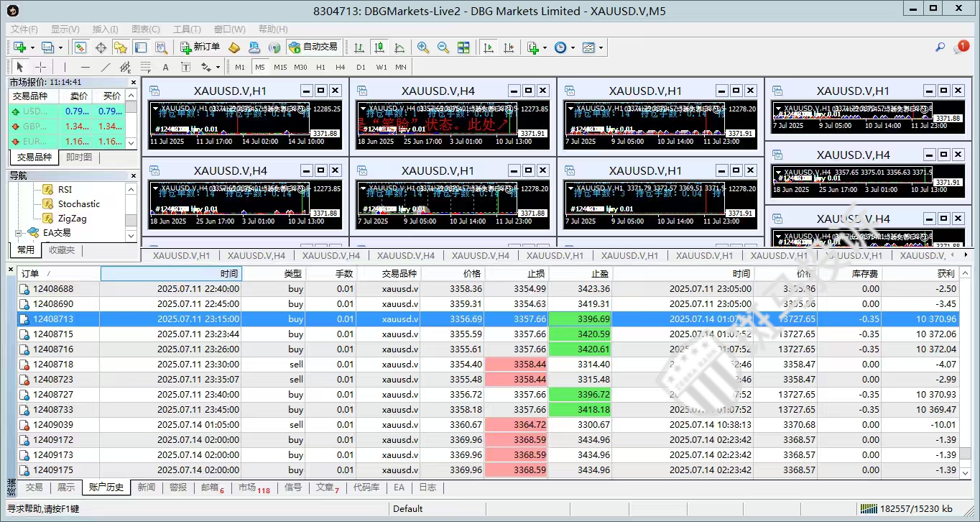Click the signals radio-wave icon in toolbar
This screenshot has height=522, width=980.
click(x=274, y=47)
